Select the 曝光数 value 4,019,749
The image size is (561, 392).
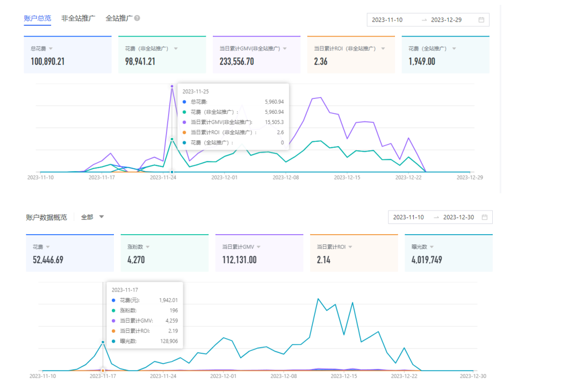pyautogui.click(x=427, y=260)
